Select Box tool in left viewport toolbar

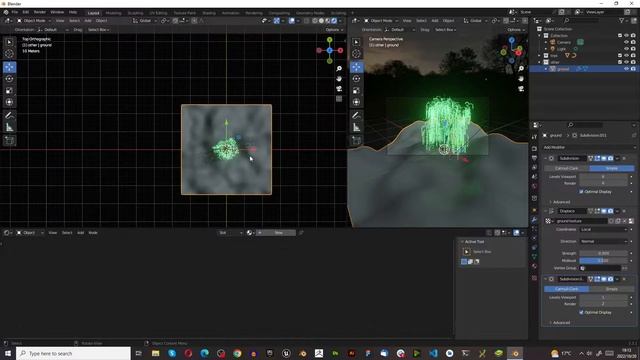9,42
